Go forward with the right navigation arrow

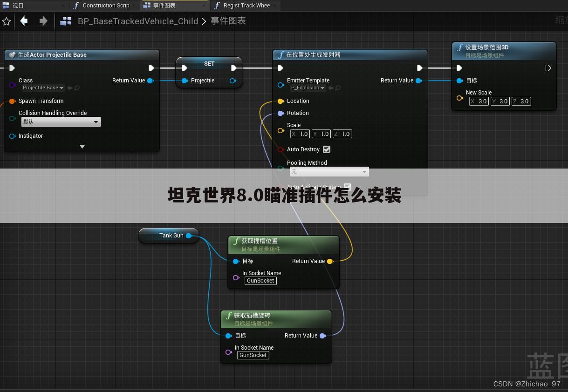point(43,21)
